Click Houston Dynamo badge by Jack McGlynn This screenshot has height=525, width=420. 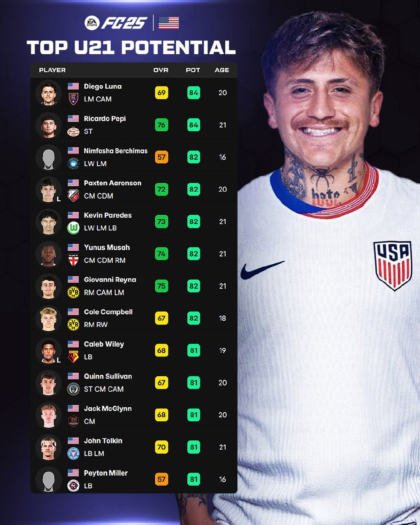(73, 421)
